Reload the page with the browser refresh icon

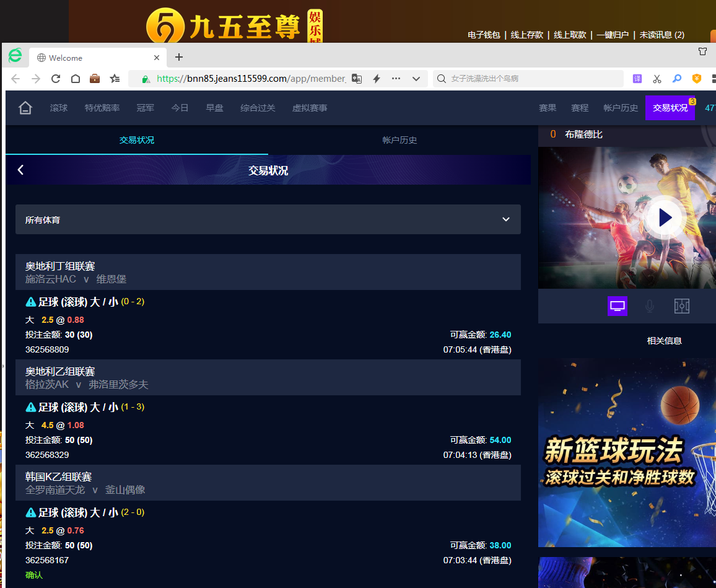pyautogui.click(x=56, y=79)
